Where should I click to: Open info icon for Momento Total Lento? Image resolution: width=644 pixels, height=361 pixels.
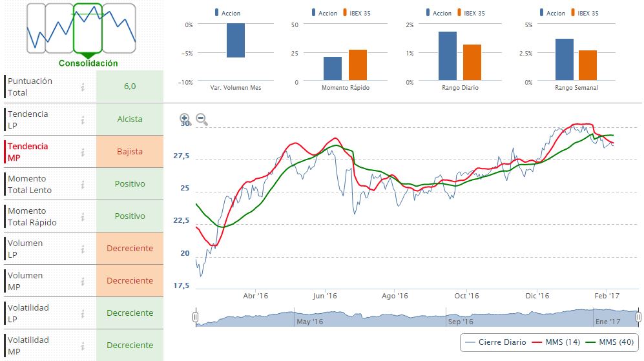point(83,184)
